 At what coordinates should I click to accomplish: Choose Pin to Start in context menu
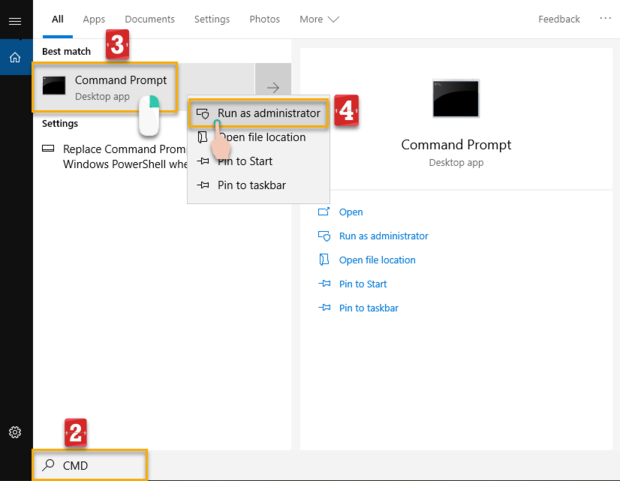pyautogui.click(x=258, y=161)
